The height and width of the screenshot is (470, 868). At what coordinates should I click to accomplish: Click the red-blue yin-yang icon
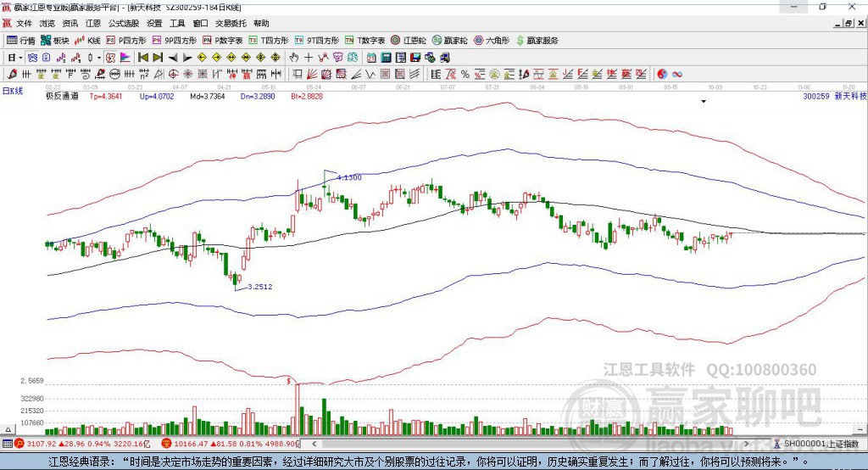click(662, 75)
